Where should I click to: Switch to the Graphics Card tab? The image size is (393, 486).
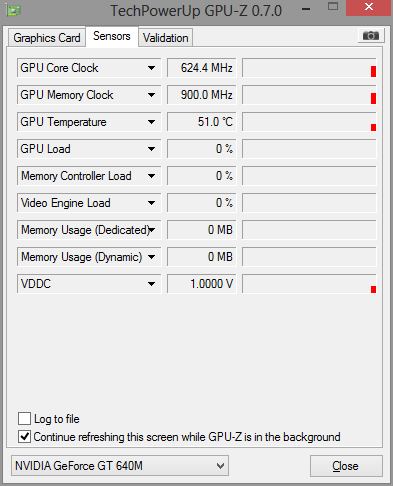point(47,38)
